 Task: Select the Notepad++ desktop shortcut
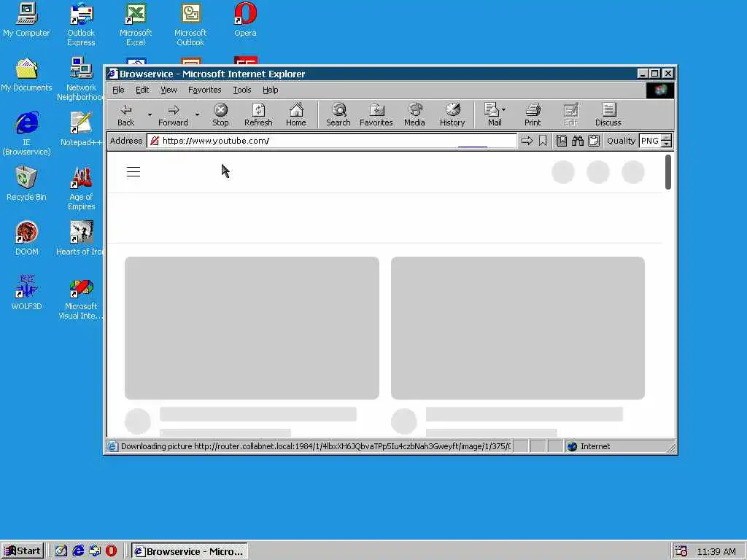81,129
